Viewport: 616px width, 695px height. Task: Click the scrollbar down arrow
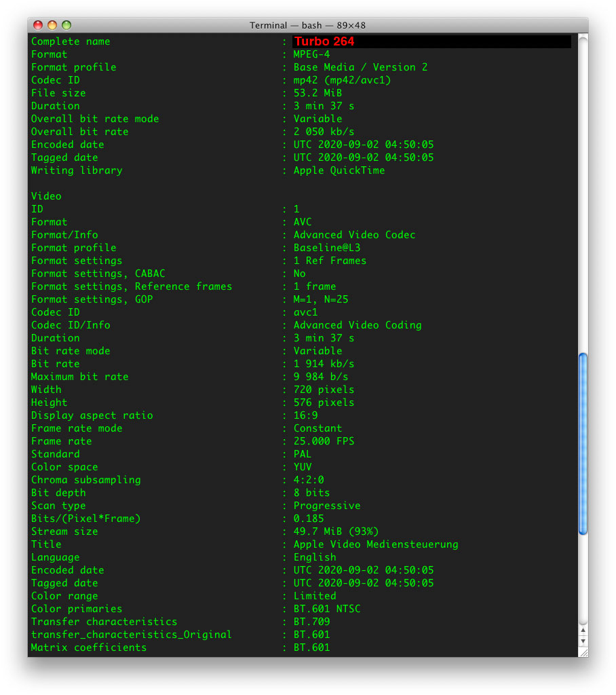(583, 641)
